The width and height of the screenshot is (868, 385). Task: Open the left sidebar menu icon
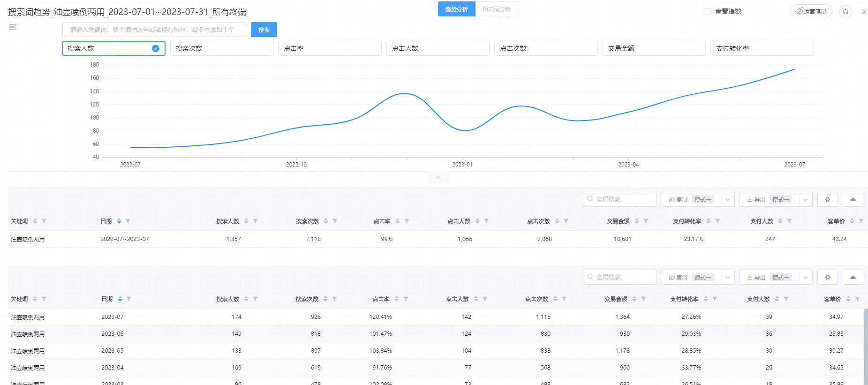pyautogui.click(x=13, y=27)
